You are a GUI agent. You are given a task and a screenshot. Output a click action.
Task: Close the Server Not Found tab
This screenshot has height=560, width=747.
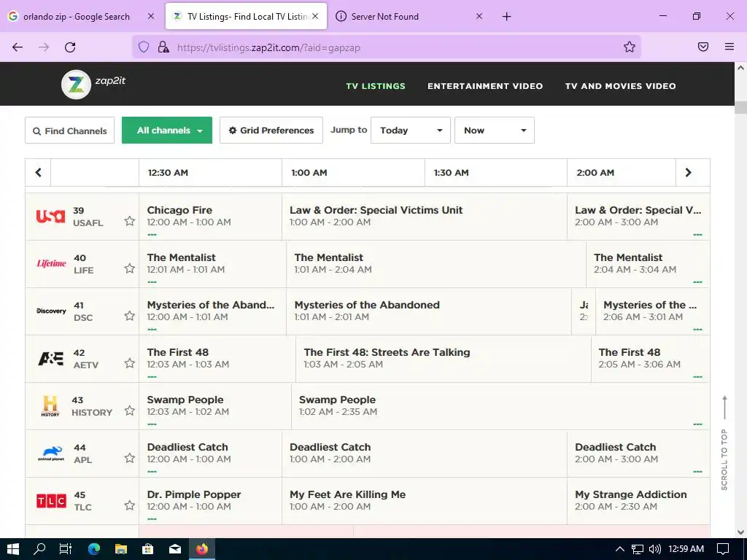(479, 16)
